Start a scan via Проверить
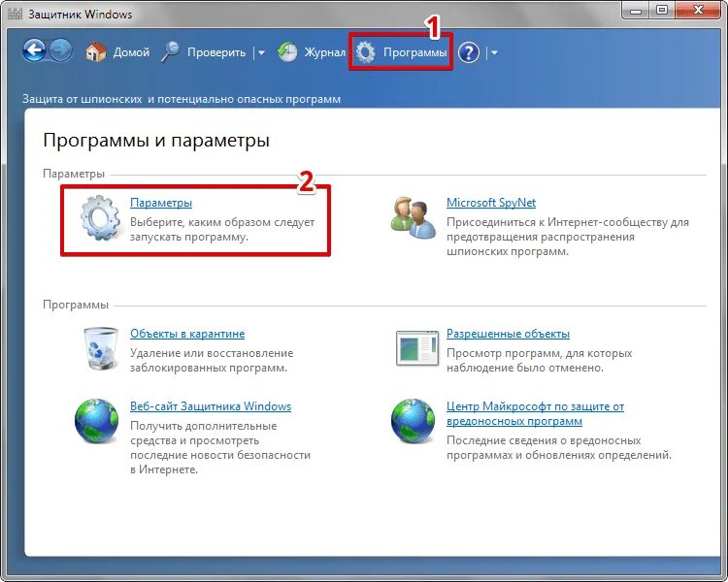The height and width of the screenshot is (582, 728). [x=216, y=52]
